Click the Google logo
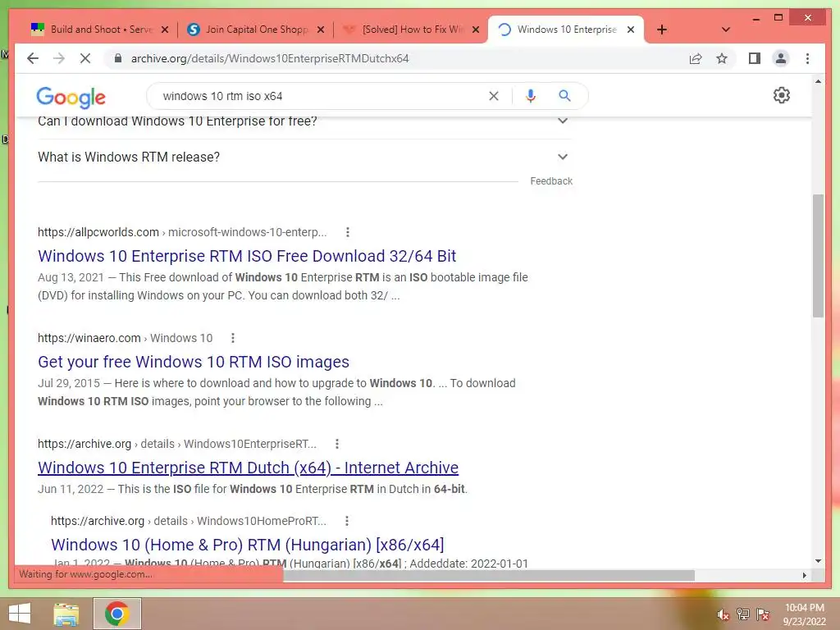840x630 pixels. coord(71,97)
